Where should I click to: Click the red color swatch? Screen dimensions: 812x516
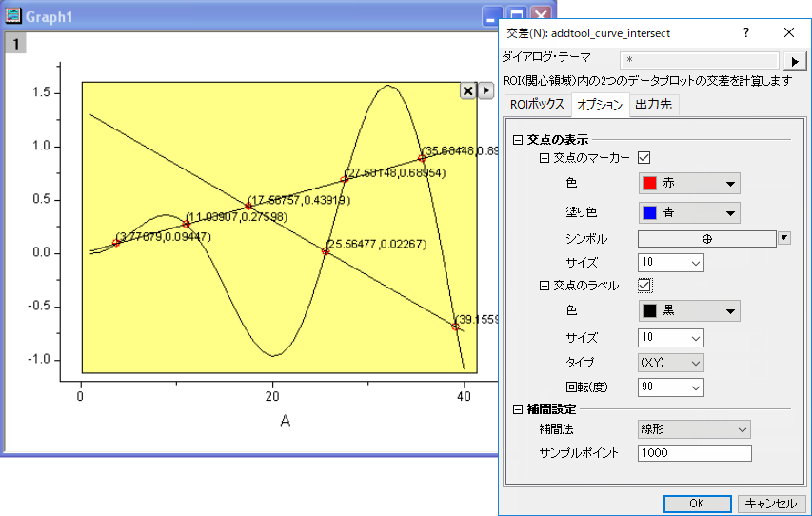[649, 184]
